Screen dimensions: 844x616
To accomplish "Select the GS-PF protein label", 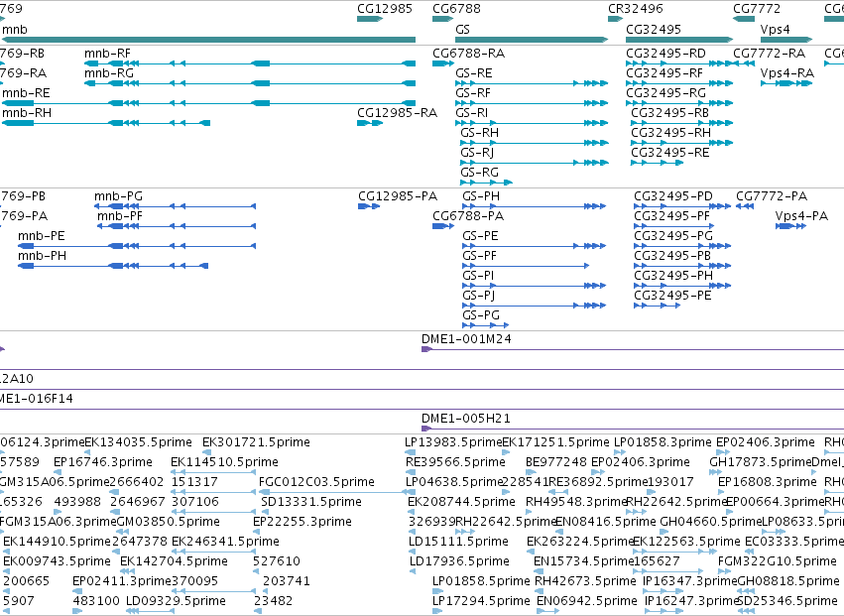I will pos(479,256).
